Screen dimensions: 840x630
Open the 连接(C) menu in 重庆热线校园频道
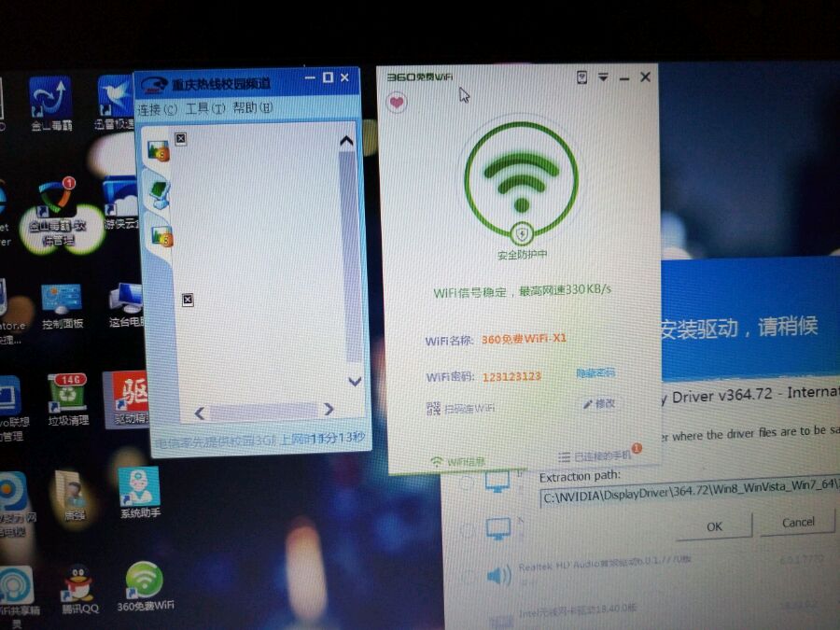tap(157, 110)
